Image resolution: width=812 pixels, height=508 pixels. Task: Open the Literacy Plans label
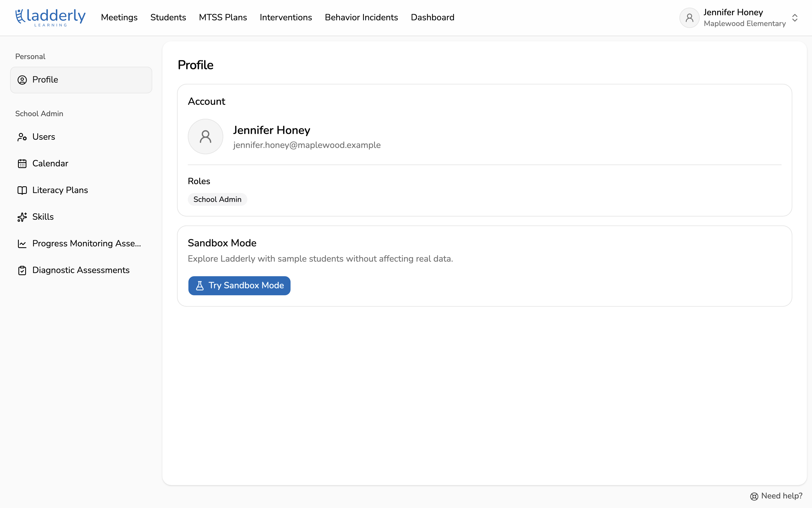pyautogui.click(x=60, y=190)
